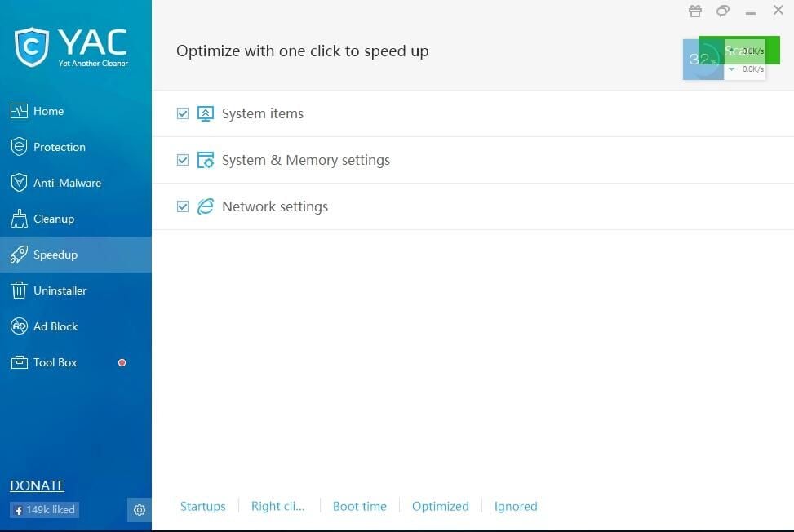Select the Speedup section
The width and height of the screenshot is (794, 532).
75,255
